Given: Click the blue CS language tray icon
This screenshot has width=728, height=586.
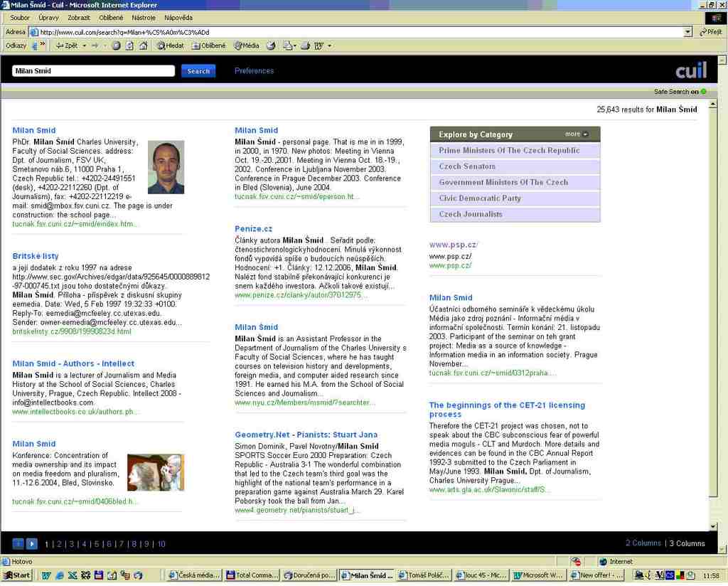Looking at the screenshot, I should (670, 575).
